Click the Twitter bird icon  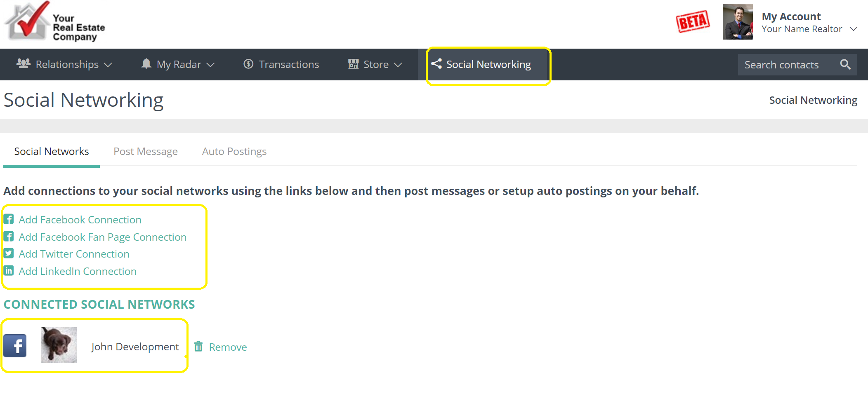9,253
